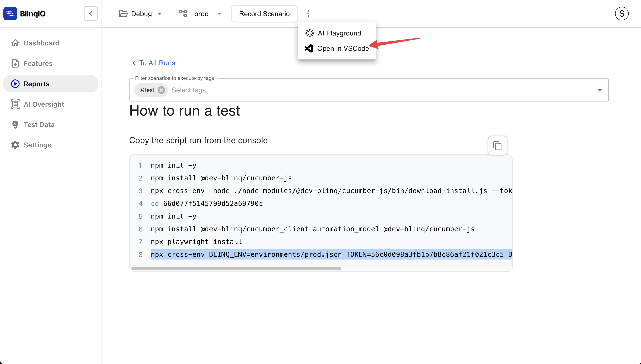Click the code block horizontal scrollbar
This screenshot has width=641, height=364.
point(236,268)
